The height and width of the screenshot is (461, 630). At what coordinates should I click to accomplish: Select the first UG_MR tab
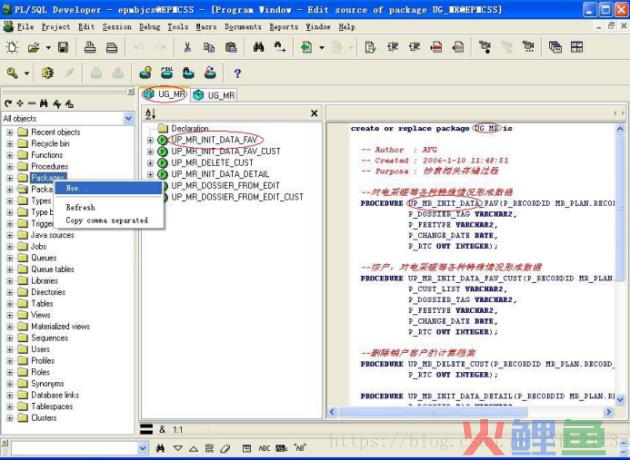point(165,94)
